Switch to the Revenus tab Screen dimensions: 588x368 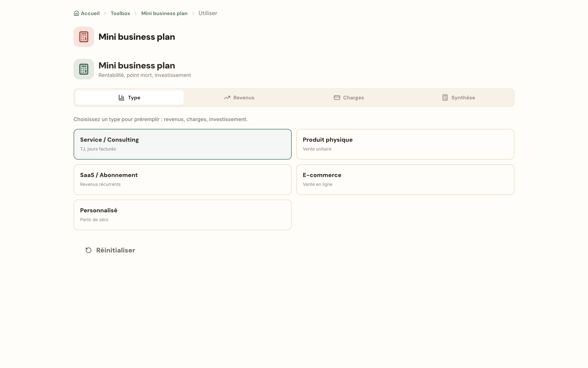[x=239, y=98]
